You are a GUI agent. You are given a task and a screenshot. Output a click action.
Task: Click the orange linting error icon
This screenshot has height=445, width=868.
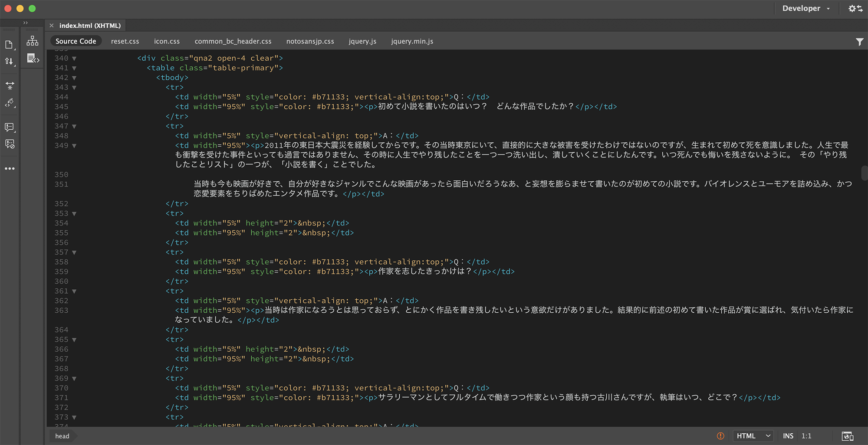pyautogui.click(x=720, y=436)
